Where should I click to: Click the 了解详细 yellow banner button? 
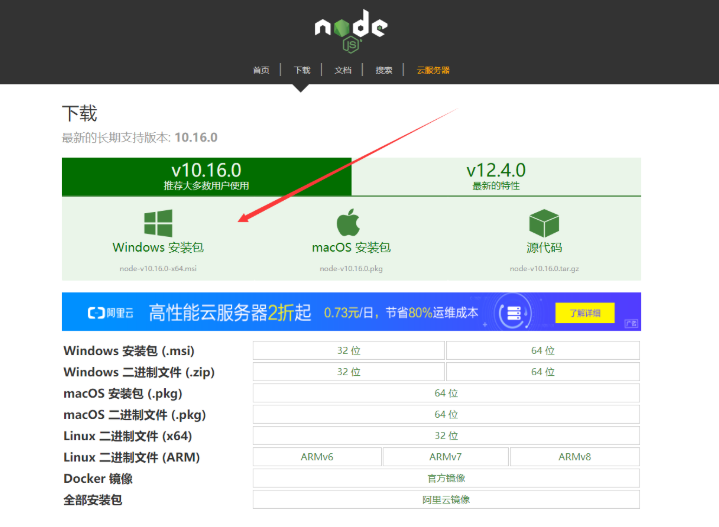pyautogui.click(x=585, y=313)
